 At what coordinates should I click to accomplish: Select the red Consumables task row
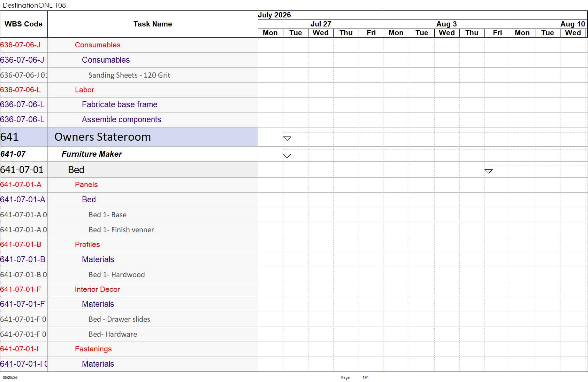(x=129, y=45)
